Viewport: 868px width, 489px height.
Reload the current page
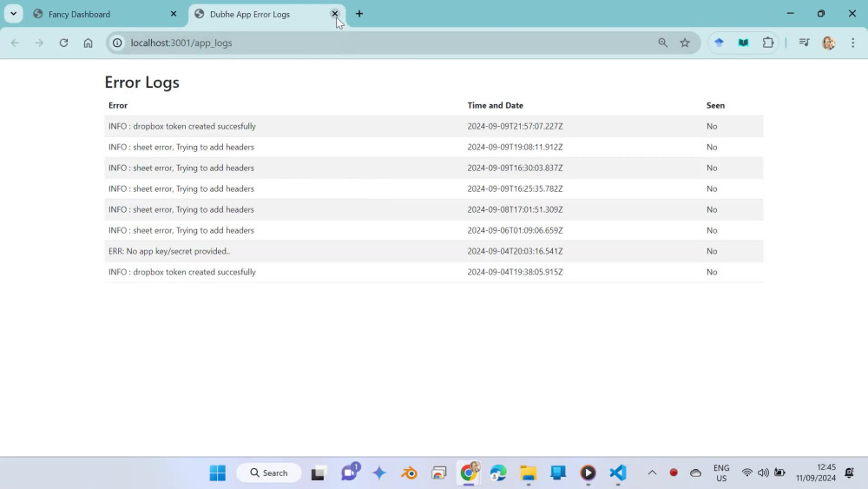63,43
